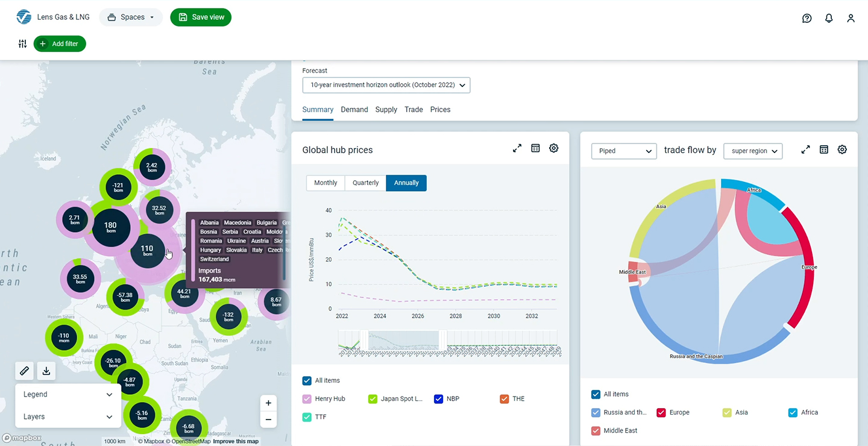Expand the Legend panel

[68, 394]
